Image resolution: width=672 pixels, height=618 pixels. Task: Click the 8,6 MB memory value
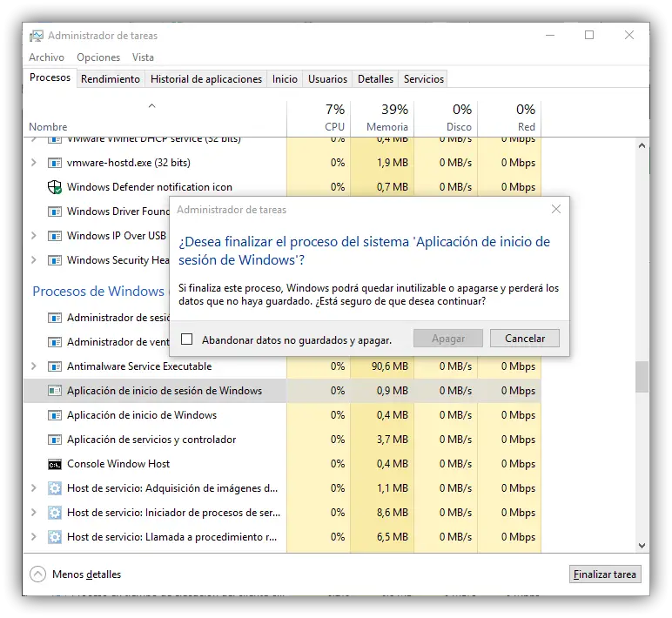pyautogui.click(x=392, y=513)
